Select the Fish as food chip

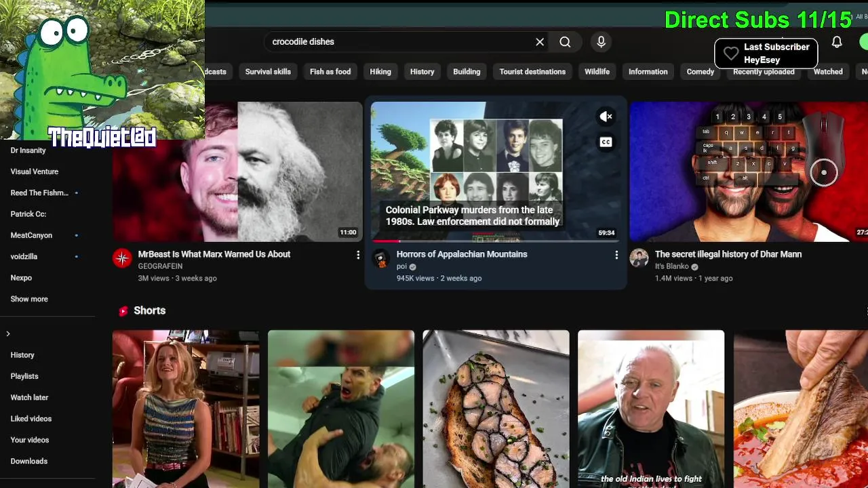coord(330,72)
